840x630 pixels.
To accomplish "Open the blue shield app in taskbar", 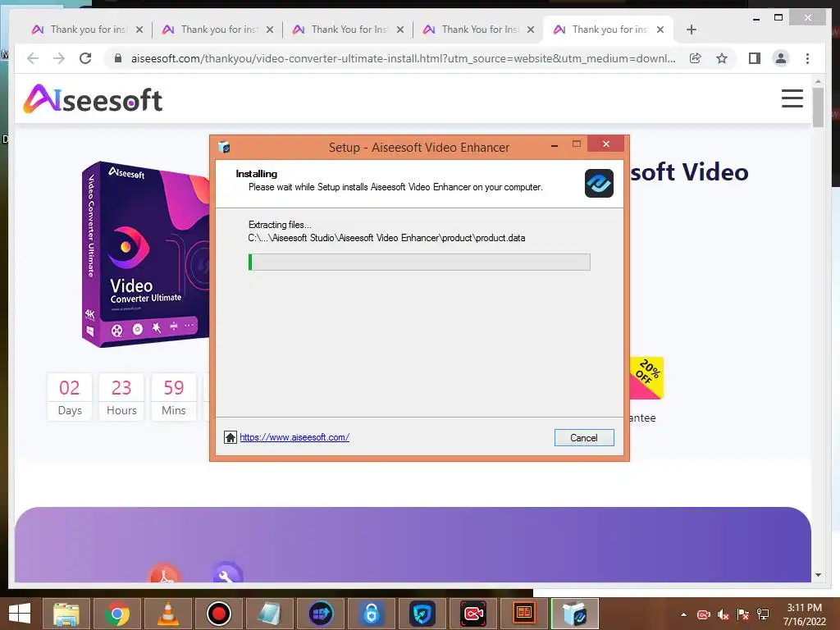I will tap(422, 614).
